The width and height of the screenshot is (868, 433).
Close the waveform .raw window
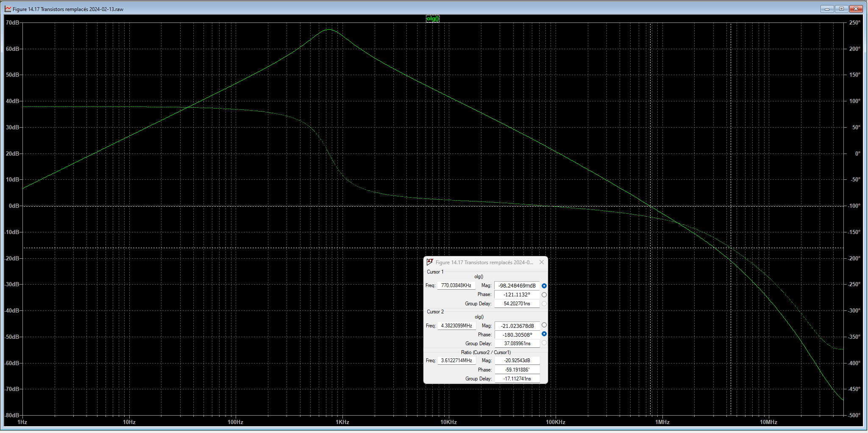coord(856,9)
